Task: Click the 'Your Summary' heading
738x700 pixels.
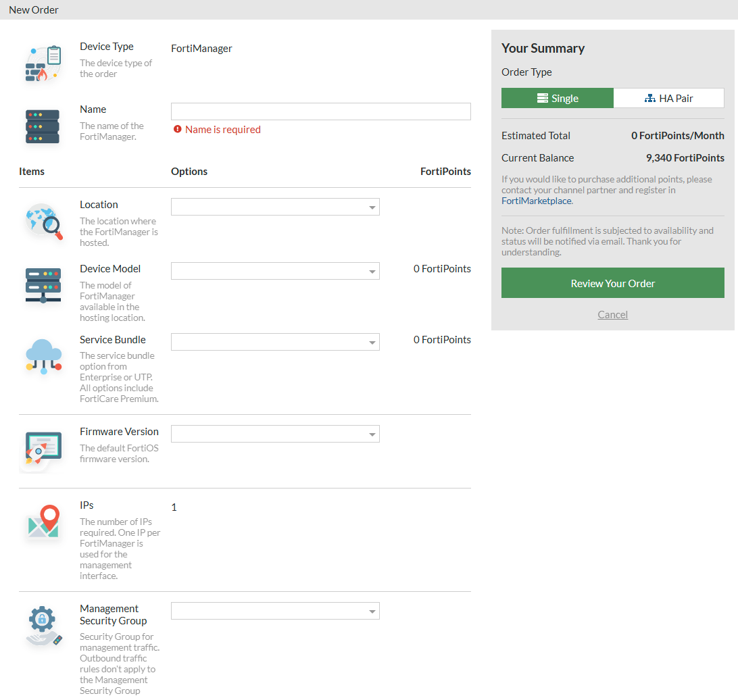Action: [x=543, y=48]
